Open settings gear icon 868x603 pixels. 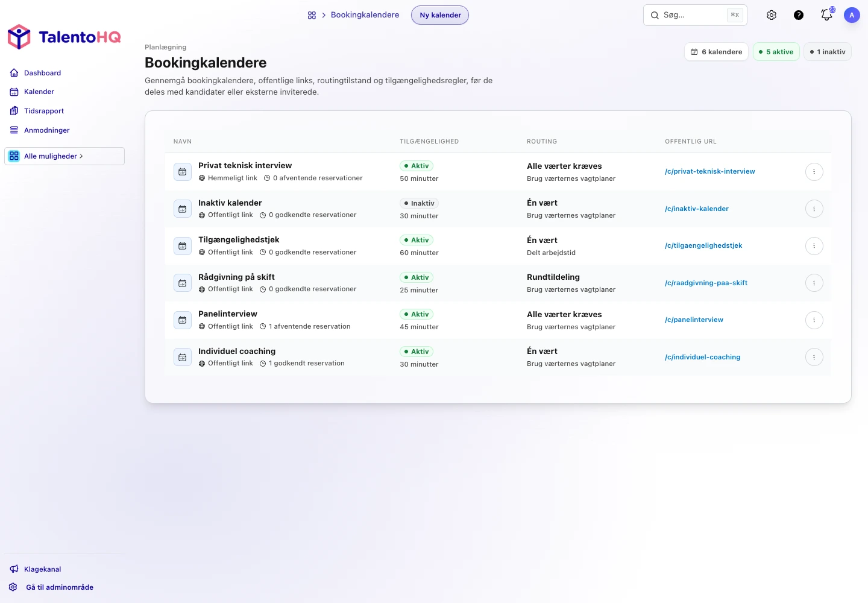pos(772,15)
